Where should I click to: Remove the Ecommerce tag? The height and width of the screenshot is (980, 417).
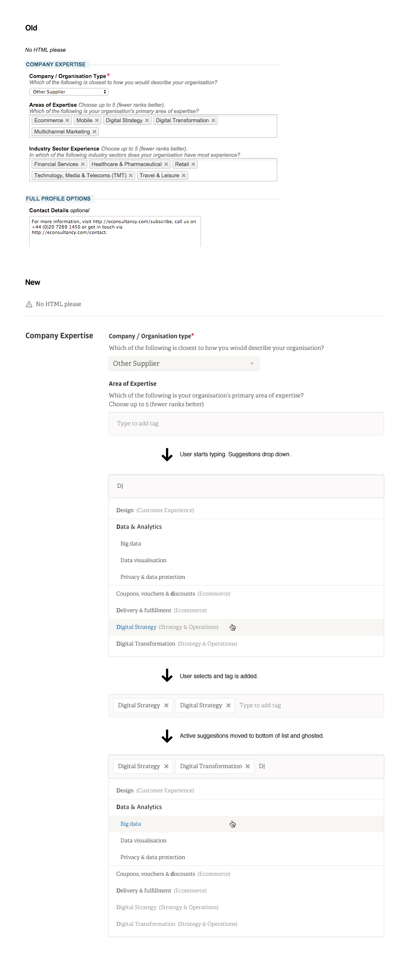tap(67, 121)
